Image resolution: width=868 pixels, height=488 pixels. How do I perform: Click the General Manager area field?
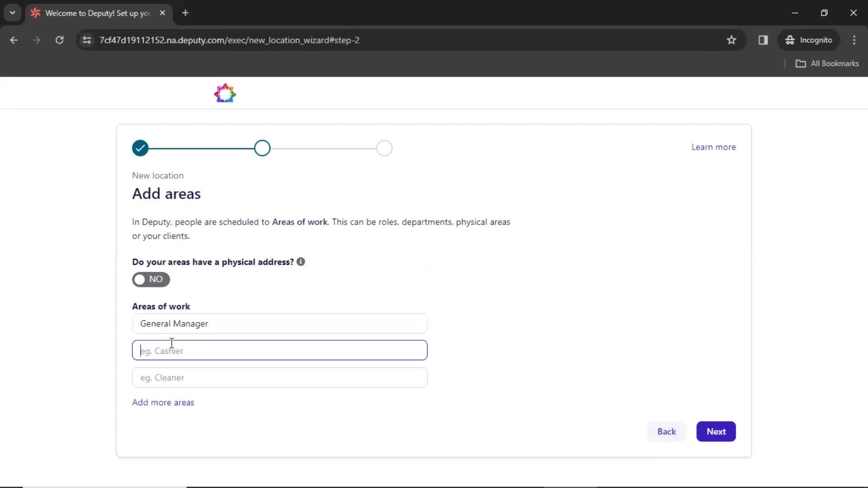tap(279, 323)
